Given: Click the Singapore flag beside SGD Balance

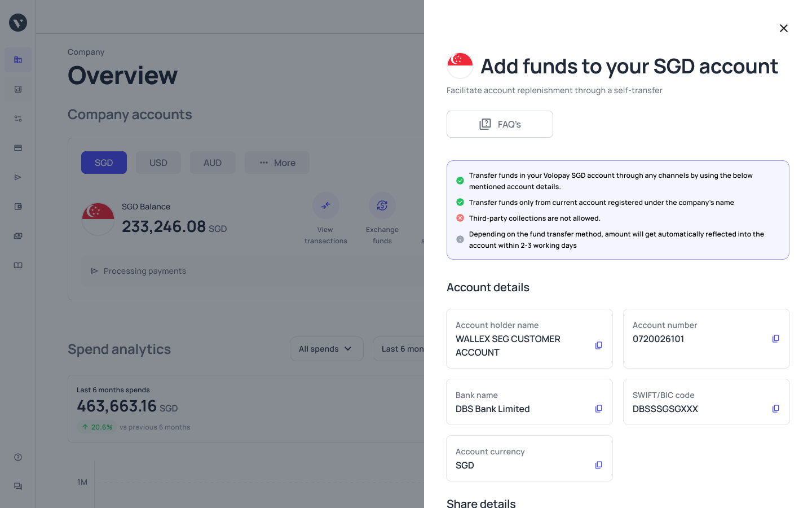Looking at the screenshot, I should pos(98,219).
